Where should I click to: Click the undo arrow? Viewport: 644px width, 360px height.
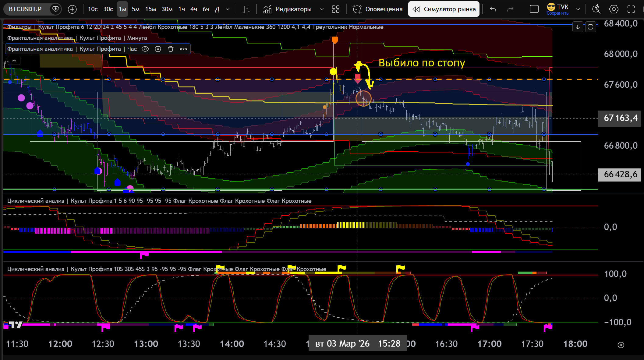pyautogui.click(x=493, y=9)
